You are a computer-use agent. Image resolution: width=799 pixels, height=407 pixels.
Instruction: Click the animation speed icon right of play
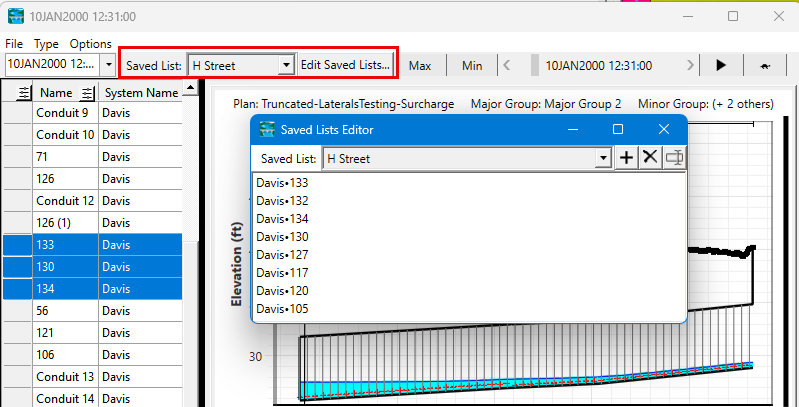point(765,65)
